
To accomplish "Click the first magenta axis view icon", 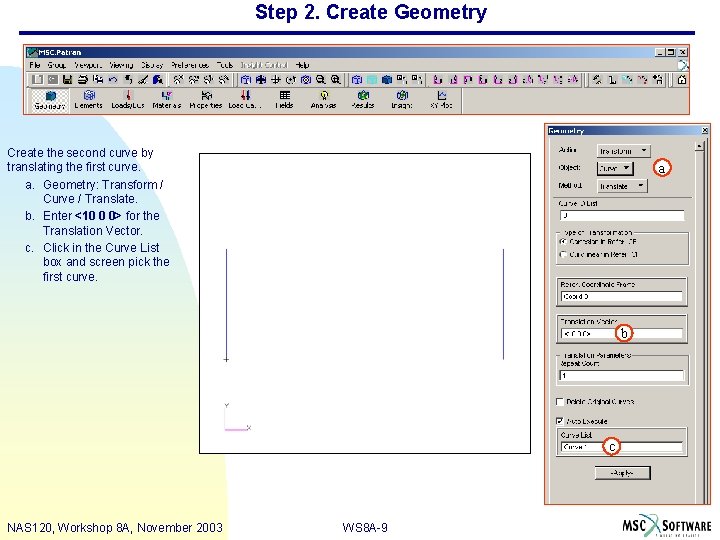I will [438, 80].
